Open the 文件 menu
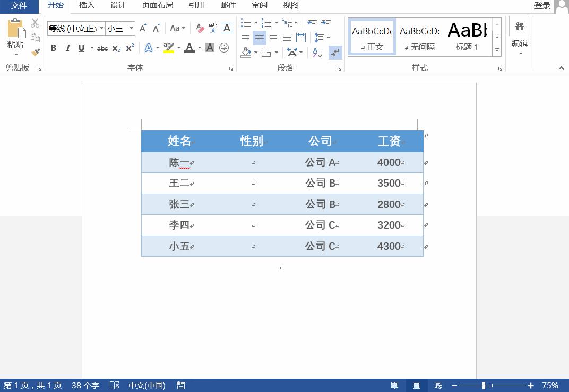The width and height of the screenshot is (569, 392). click(19, 6)
